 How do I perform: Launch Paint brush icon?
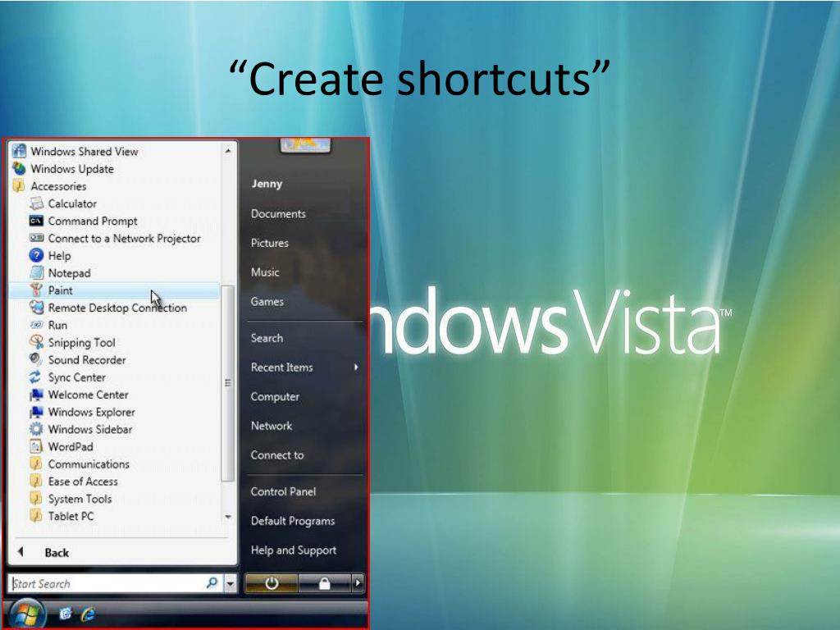36,290
